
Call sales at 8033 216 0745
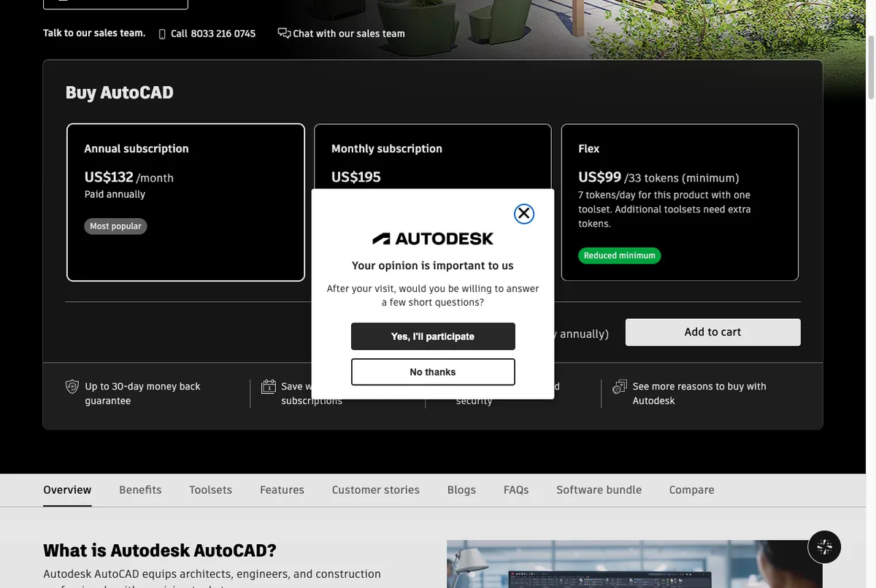point(213,34)
